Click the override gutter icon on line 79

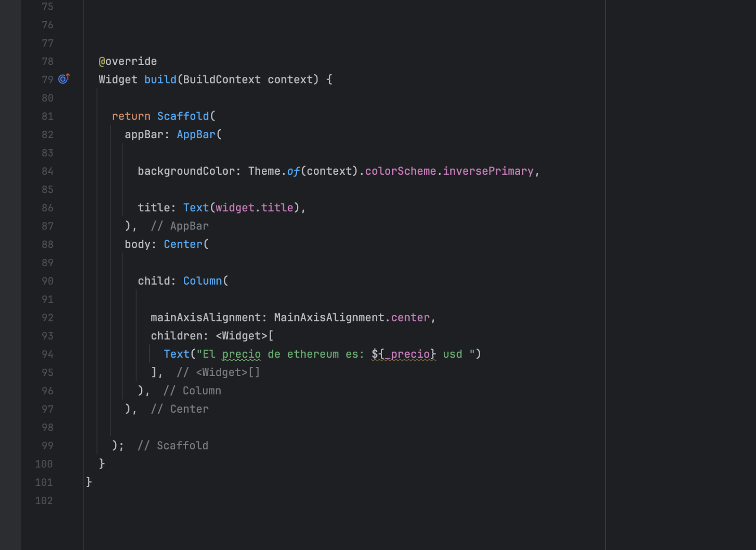64,79
